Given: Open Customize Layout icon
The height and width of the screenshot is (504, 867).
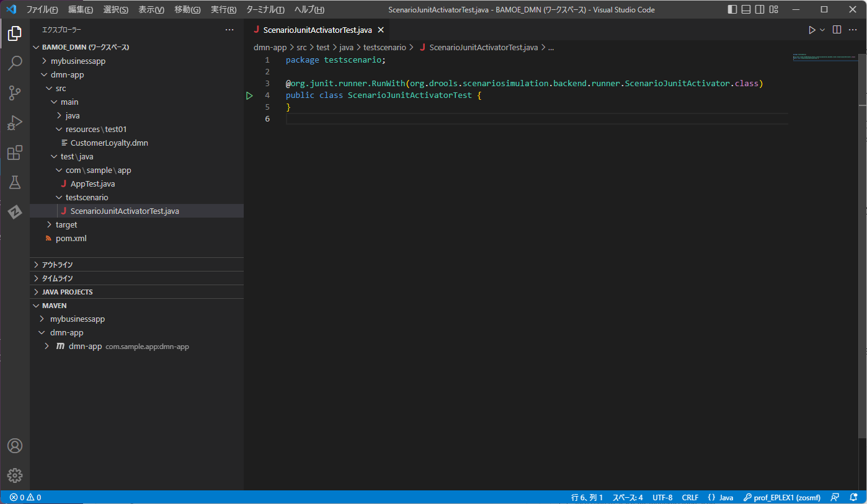Looking at the screenshot, I should [774, 9].
